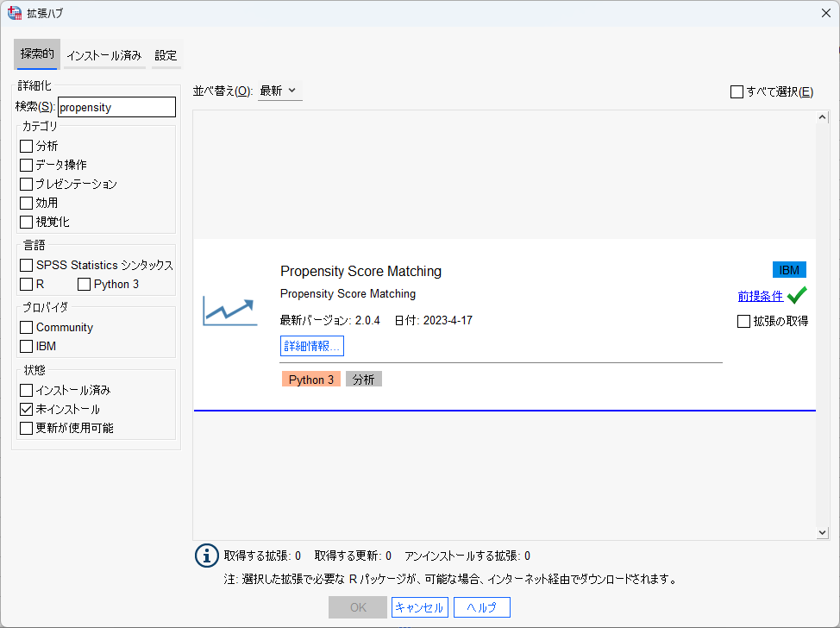The width and height of the screenshot is (840, 628).
Task: Open the 設定 tab
Action: coord(166,55)
